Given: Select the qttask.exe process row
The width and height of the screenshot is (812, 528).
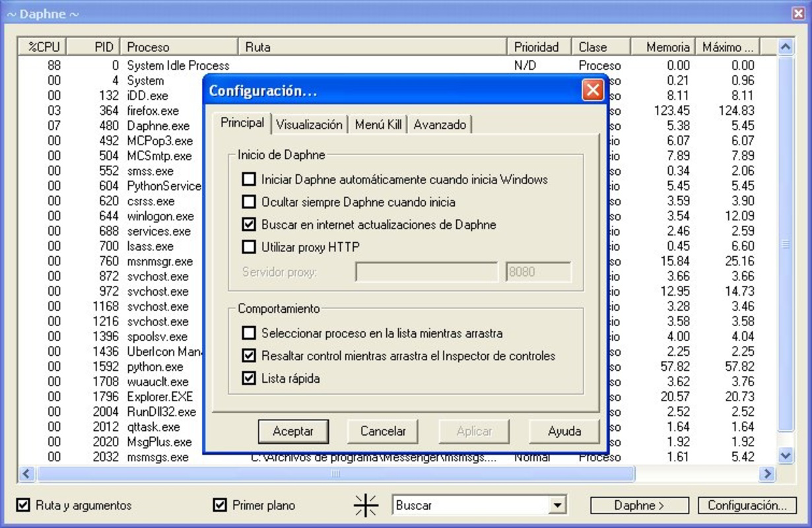Looking at the screenshot, I should coord(154,428).
